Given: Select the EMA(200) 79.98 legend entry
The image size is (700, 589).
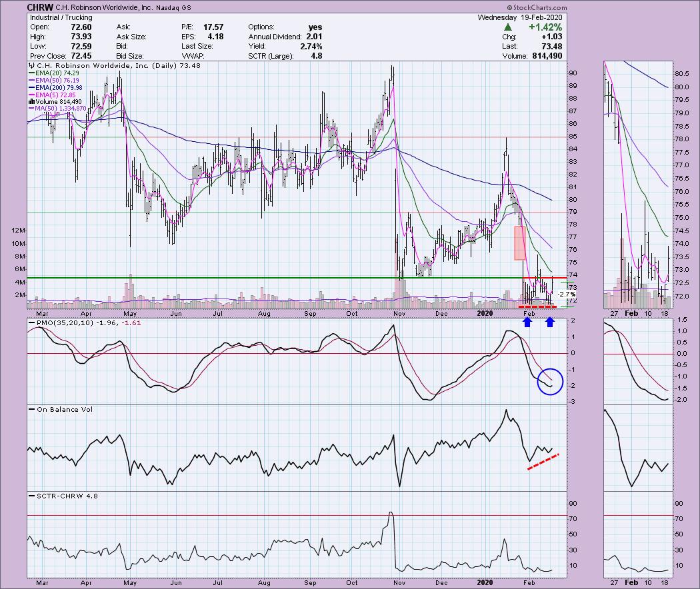Looking at the screenshot, I should [x=55, y=87].
